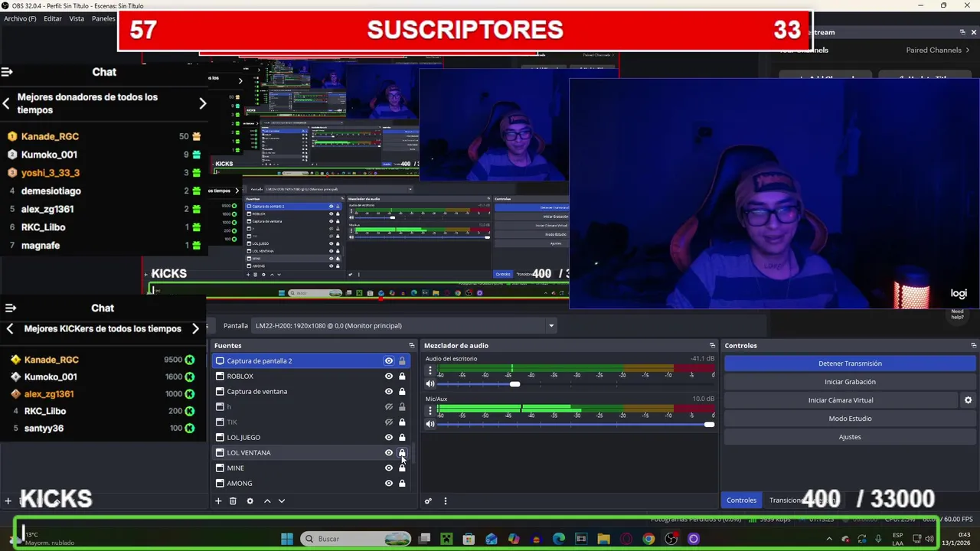Click the ROBLOX source window icon
Image resolution: width=980 pixels, height=551 pixels.
pyautogui.click(x=220, y=377)
